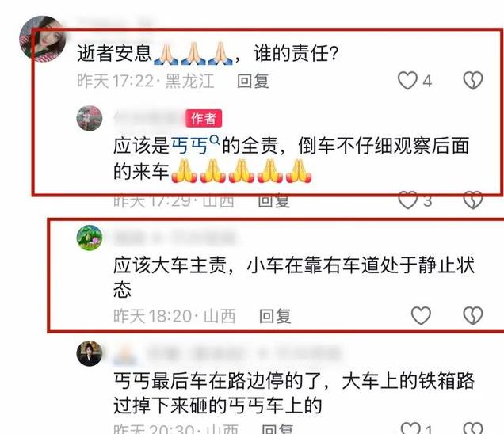Tap the blurred username at 18:20 comment

tap(175, 238)
